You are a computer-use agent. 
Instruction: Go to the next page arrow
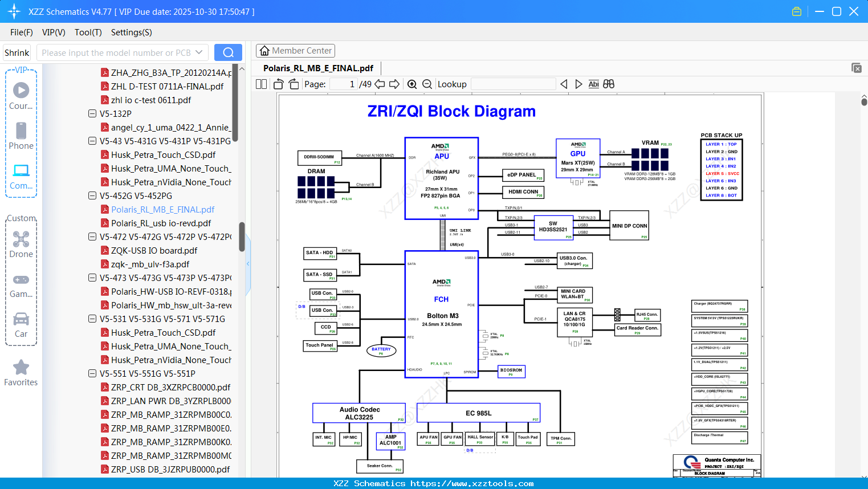394,84
